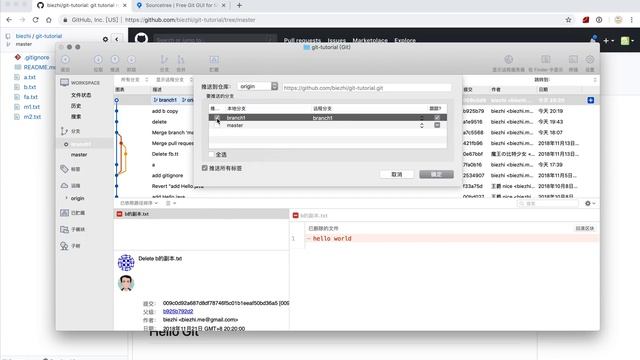
Task: Click the submodules section icon in sidebar
Action: (x=64, y=229)
